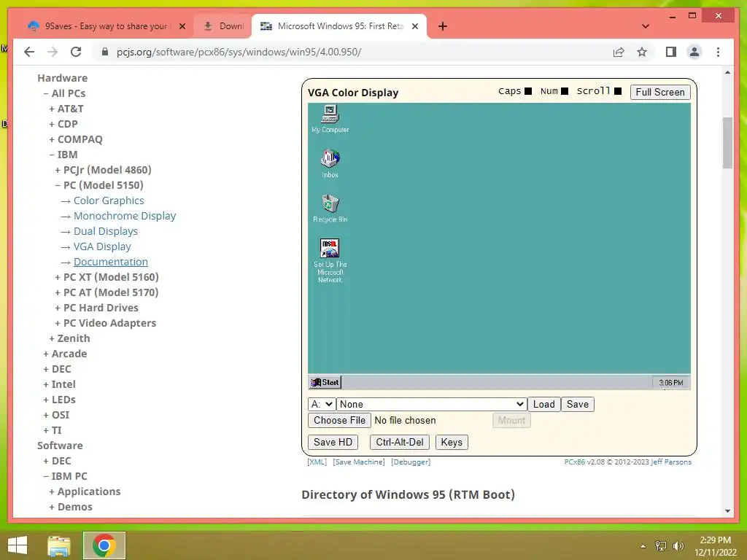Expand PC Video Adapters node

(105, 323)
